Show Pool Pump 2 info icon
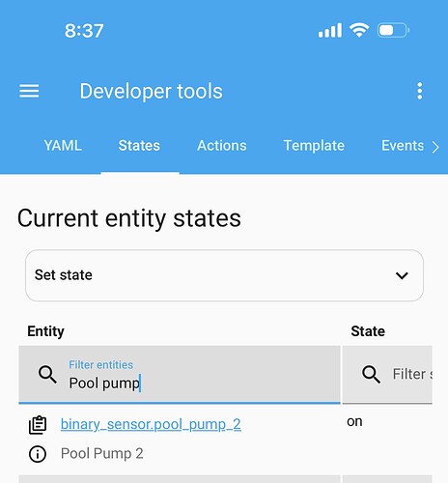448x483 pixels. (38, 454)
